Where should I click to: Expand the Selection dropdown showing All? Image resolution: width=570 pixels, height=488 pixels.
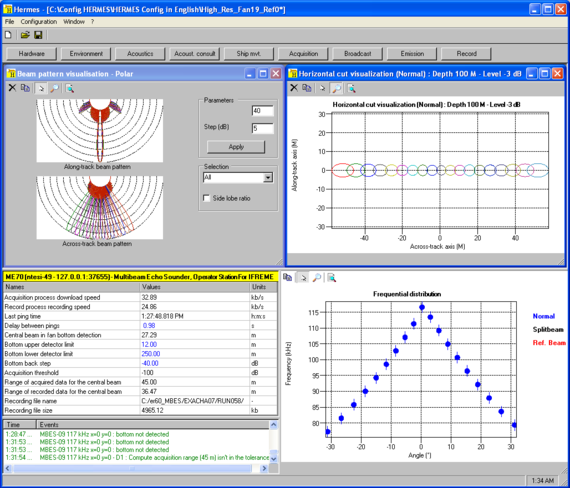(x=268, y=177)
